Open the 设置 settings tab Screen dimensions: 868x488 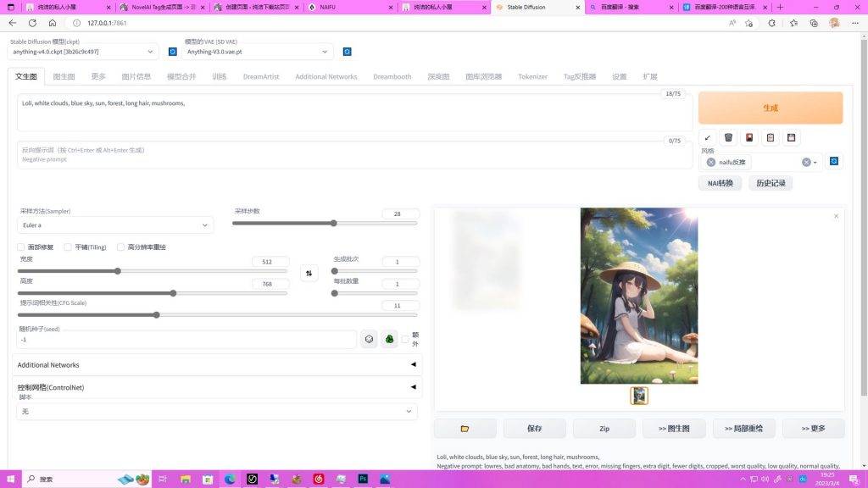click(x=620, y=76)
